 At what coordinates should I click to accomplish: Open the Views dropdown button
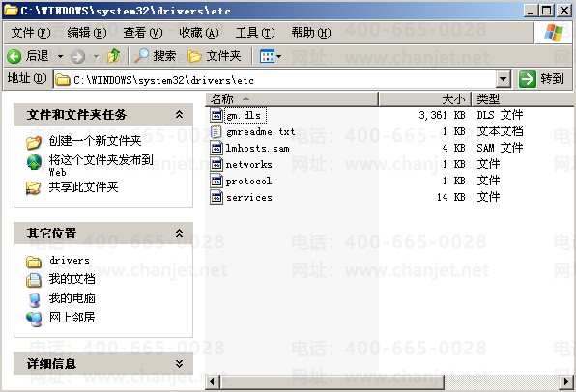click(271, 56)
